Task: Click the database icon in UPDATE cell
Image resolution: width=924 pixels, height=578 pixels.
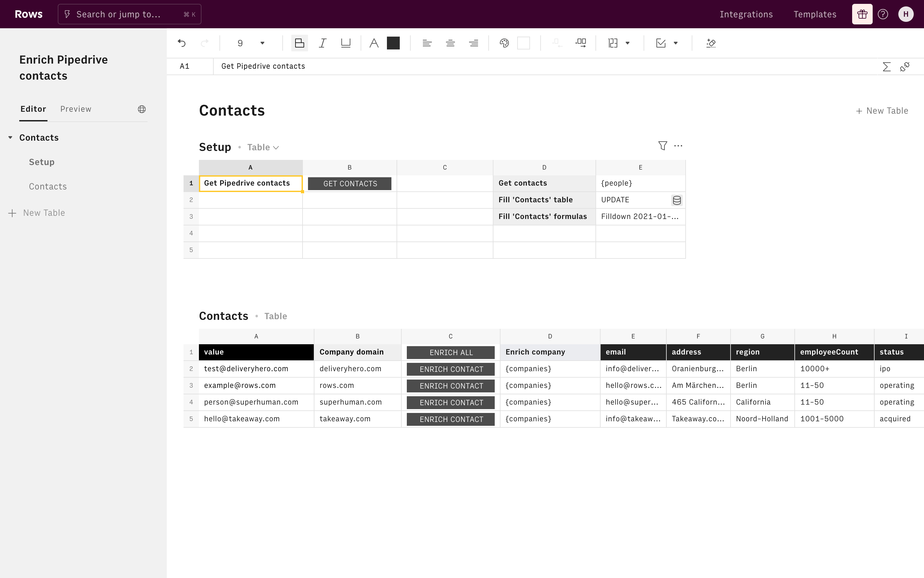Action: 677,200
